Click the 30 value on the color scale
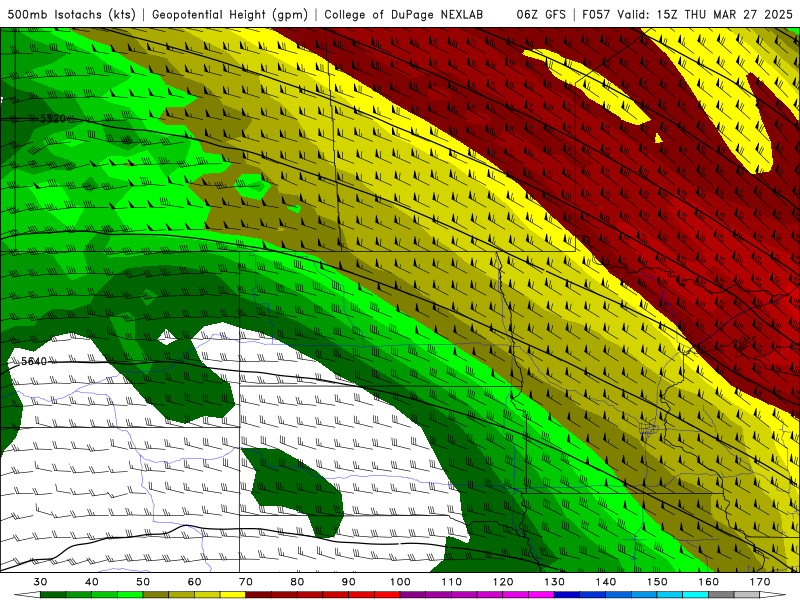Image resolution: width=800 pixels, height=600 pixels. [x=40, y=582]
